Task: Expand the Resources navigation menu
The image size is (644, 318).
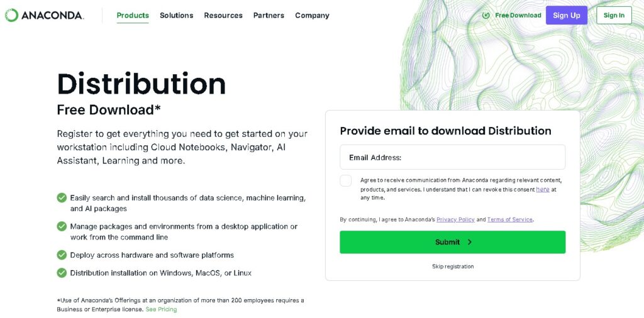Action: tap(223, 15)
